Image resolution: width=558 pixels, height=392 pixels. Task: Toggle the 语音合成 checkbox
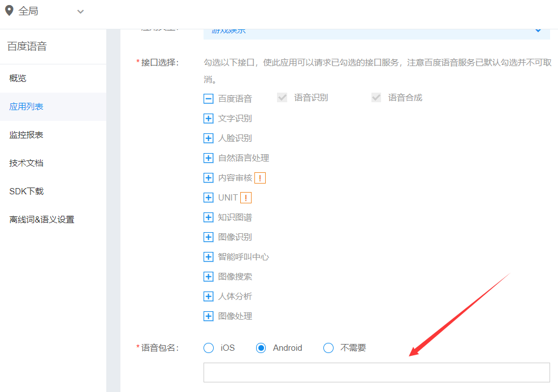tap(376, 97)
